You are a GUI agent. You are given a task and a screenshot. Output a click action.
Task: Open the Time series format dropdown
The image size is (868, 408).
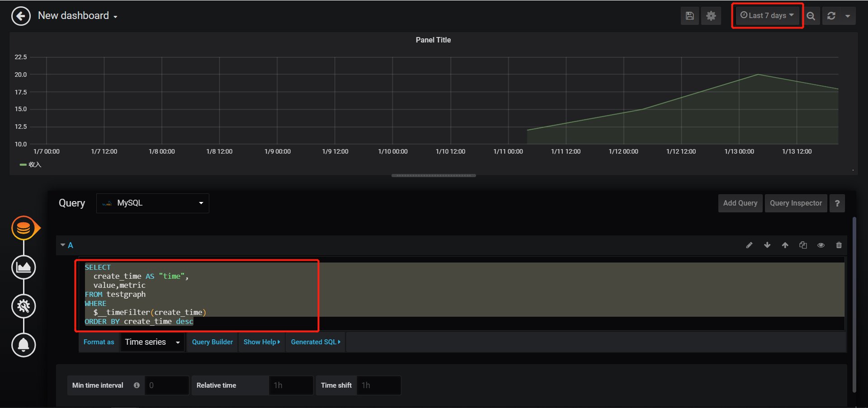click(152, 342)
